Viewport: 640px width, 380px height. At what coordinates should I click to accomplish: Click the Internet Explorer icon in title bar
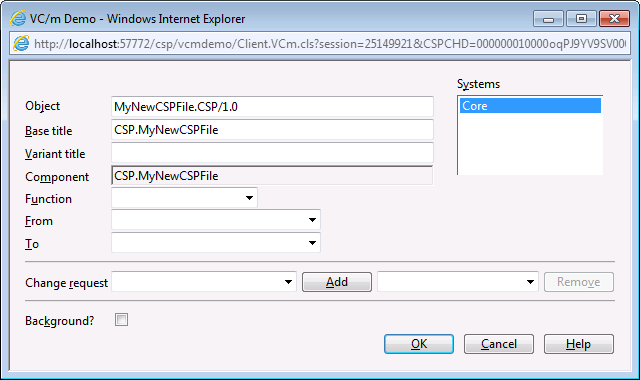(18, 18)
